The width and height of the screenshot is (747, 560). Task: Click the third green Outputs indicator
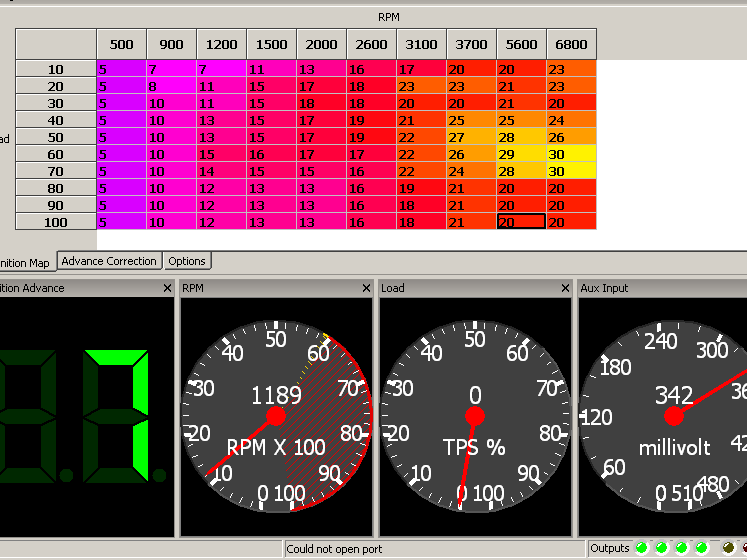click(x=681, y=548)
